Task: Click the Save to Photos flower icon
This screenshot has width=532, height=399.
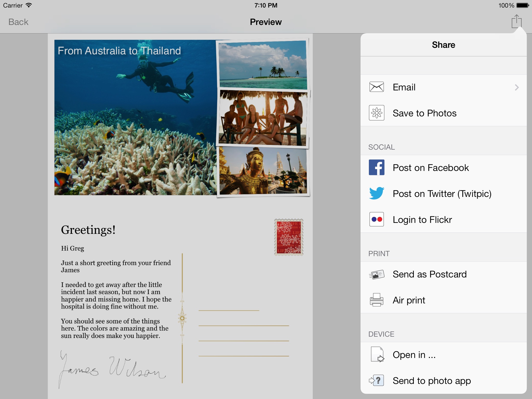Action: click(x=376, y=113)
